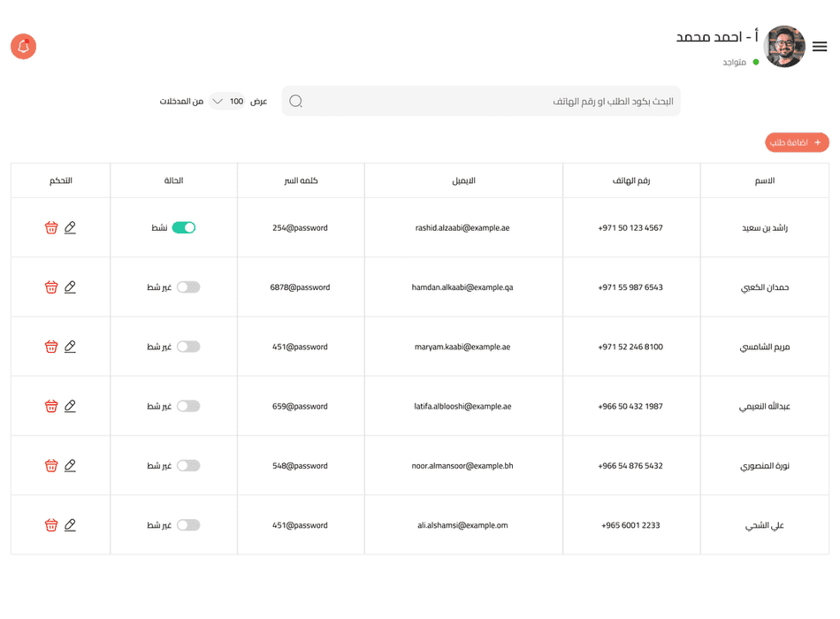Enable the status toggle for حمدان الكعبي

(188, 287)
